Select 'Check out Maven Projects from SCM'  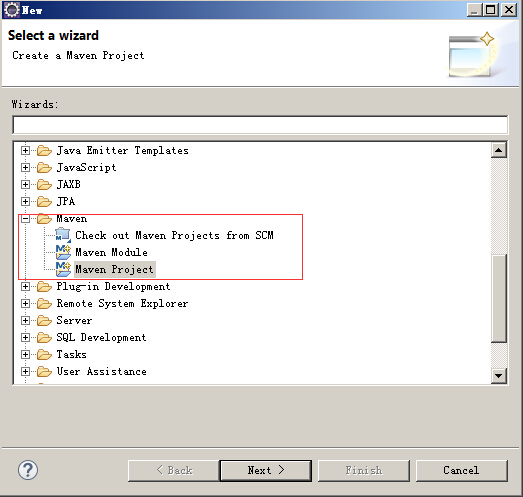(174, 235)
